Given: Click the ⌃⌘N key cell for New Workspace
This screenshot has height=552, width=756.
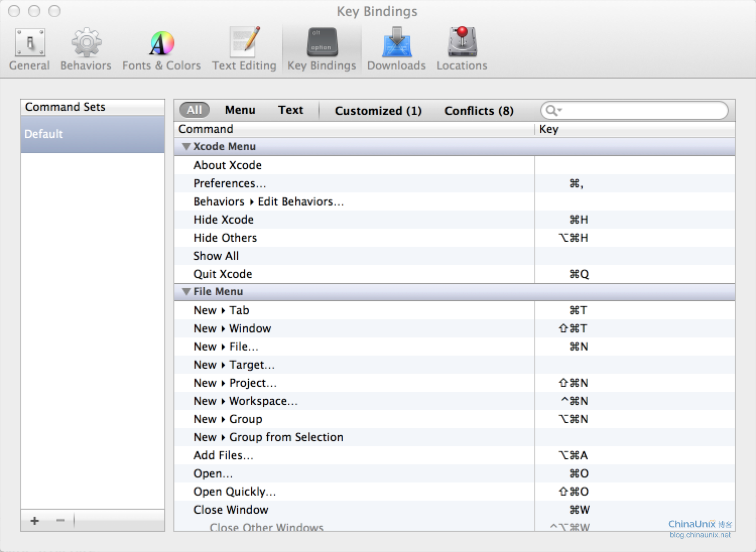Looking at the screenshot, I should [x=635, y=401].
